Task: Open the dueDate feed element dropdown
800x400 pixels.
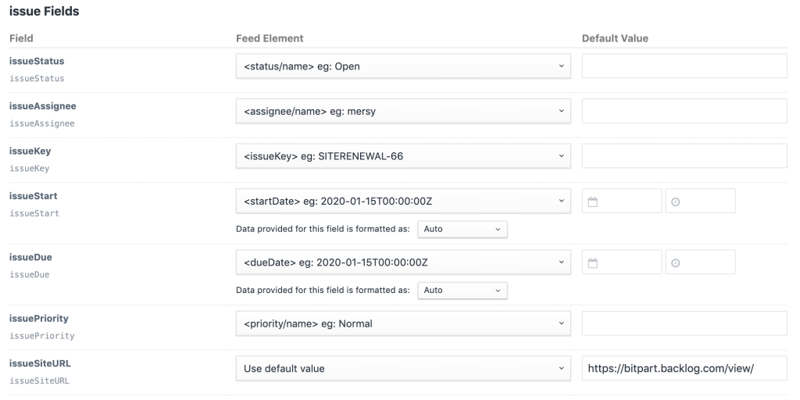Action: (x=403, y=262)
